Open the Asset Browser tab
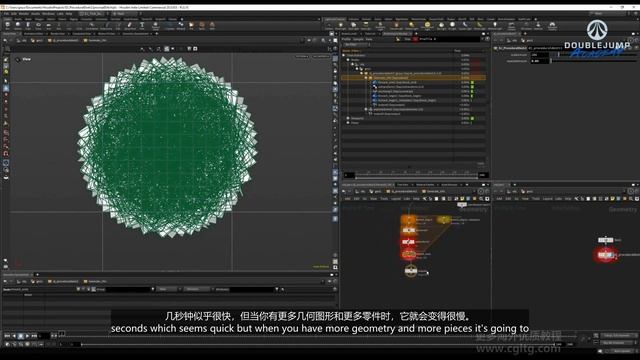 point(449,185)
